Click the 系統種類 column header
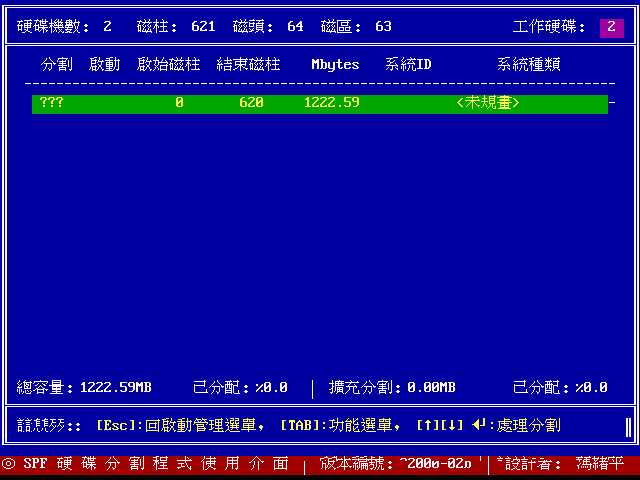640x480 pixels. click(x=528, y=65)
